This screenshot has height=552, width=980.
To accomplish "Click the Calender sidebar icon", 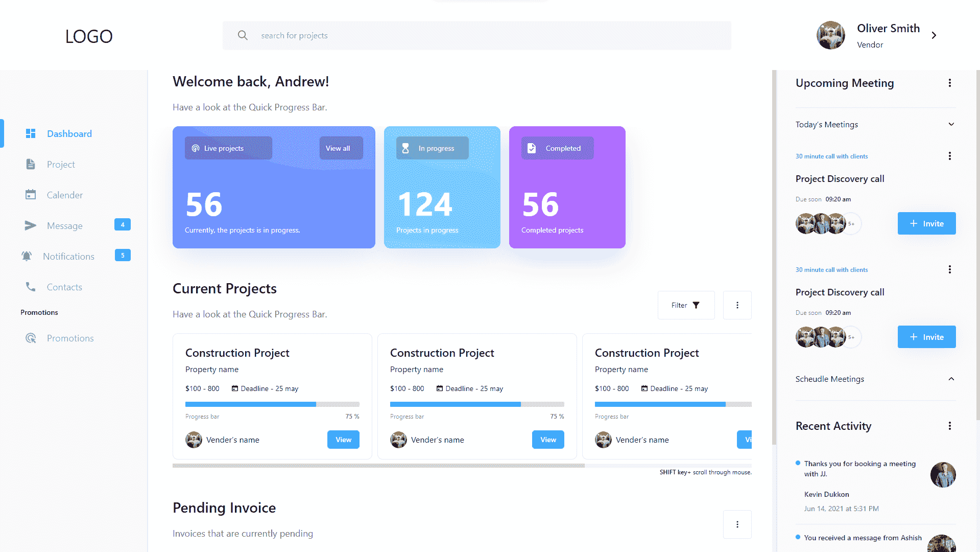I will pyautogui.click(x=31, y=195).
